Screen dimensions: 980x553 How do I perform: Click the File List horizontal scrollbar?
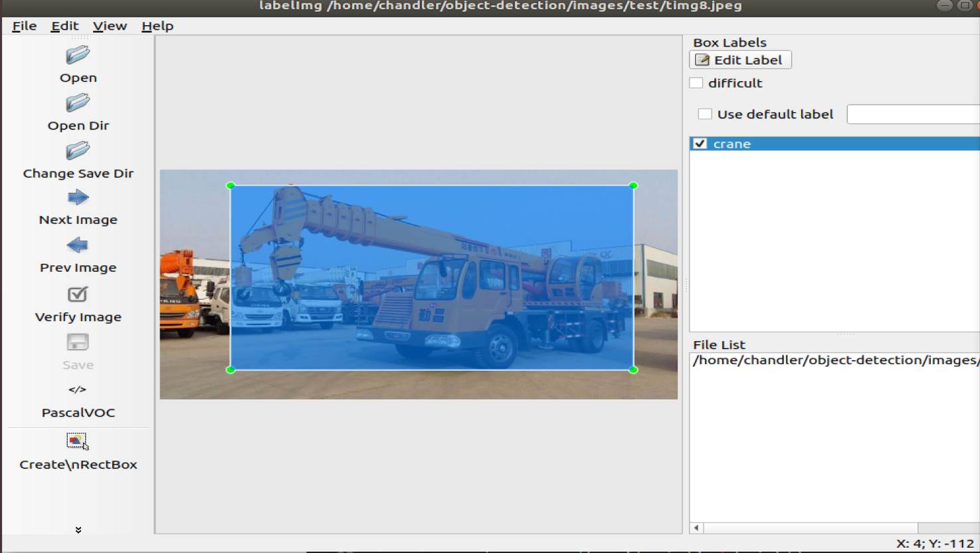click(811, 528)
